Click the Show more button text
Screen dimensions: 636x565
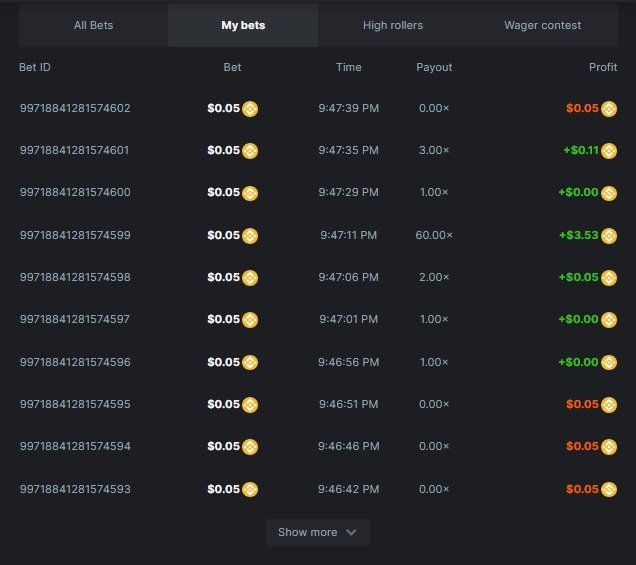click(307, 533)
